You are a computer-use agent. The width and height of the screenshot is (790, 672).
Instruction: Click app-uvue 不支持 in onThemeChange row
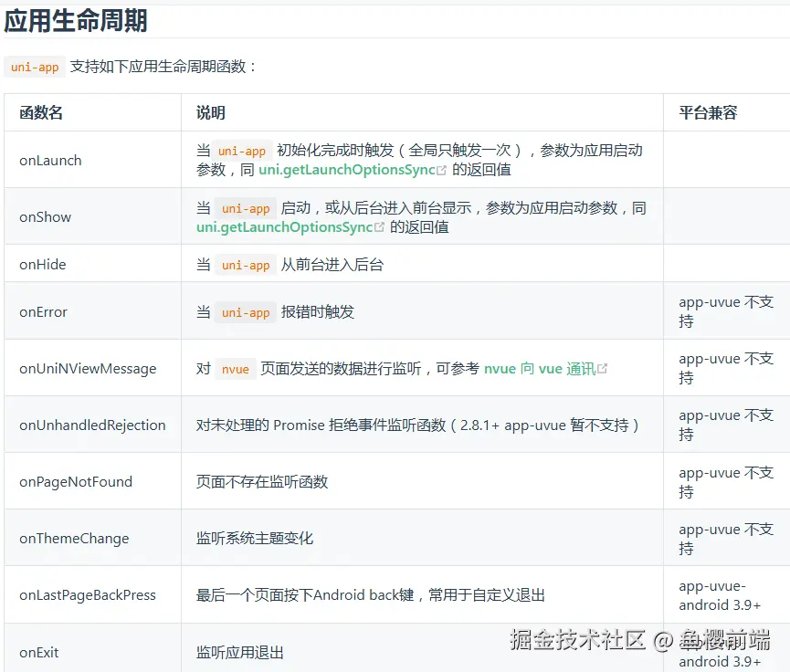tap(725, 539)
